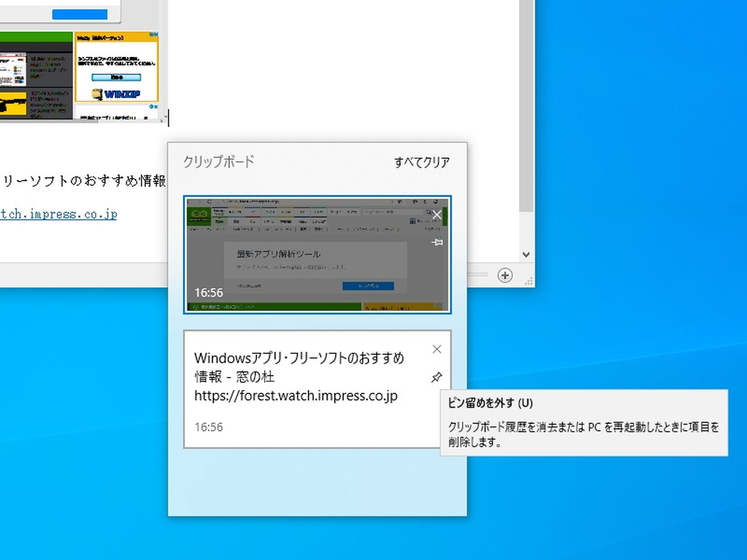Click the zoom-in plus icon at the browser corner
Image resolution: width=747 pixels, height=560 pixels.
pyautogui.click(x=504, y=275)
